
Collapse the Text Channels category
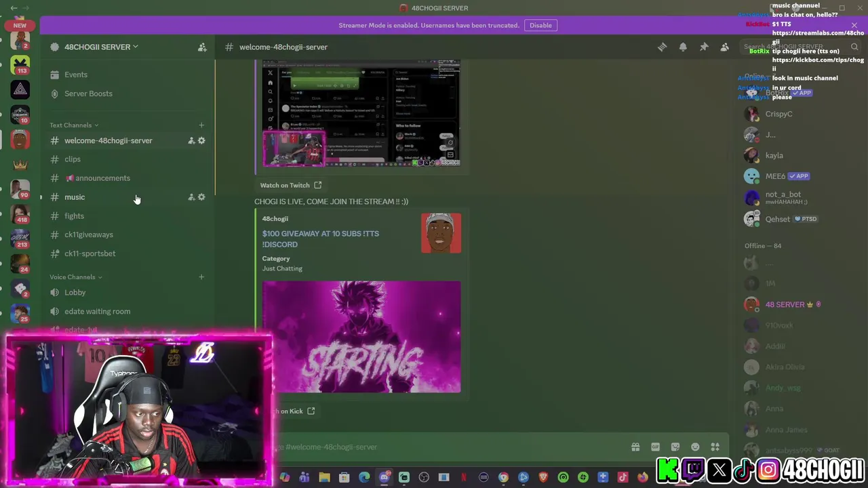click(74, 125)
